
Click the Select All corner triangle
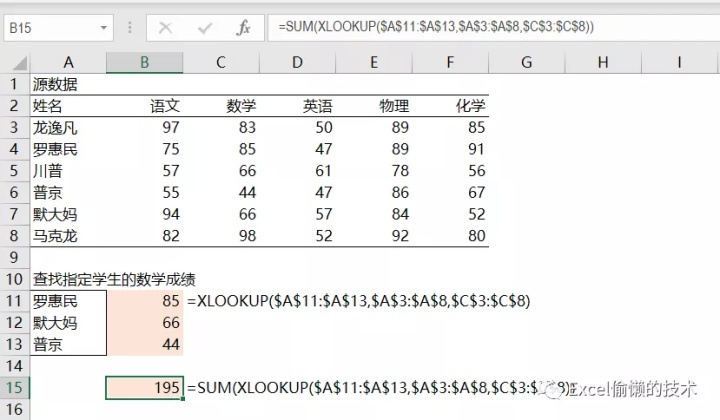18,63
